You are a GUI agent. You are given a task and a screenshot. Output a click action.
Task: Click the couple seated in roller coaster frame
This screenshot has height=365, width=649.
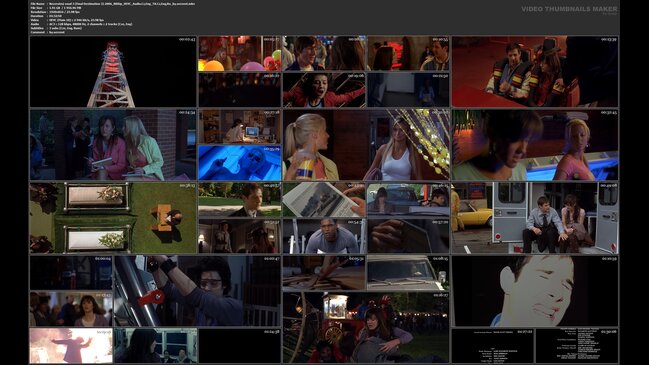(535, 72)
